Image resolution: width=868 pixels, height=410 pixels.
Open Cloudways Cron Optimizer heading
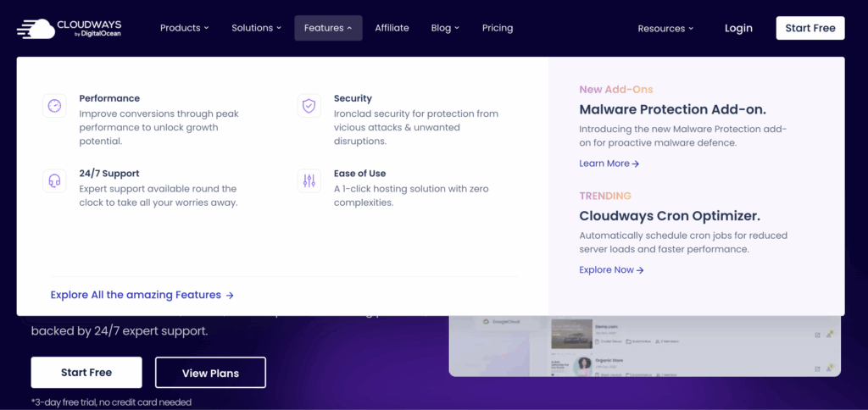[x=670, y=216]
